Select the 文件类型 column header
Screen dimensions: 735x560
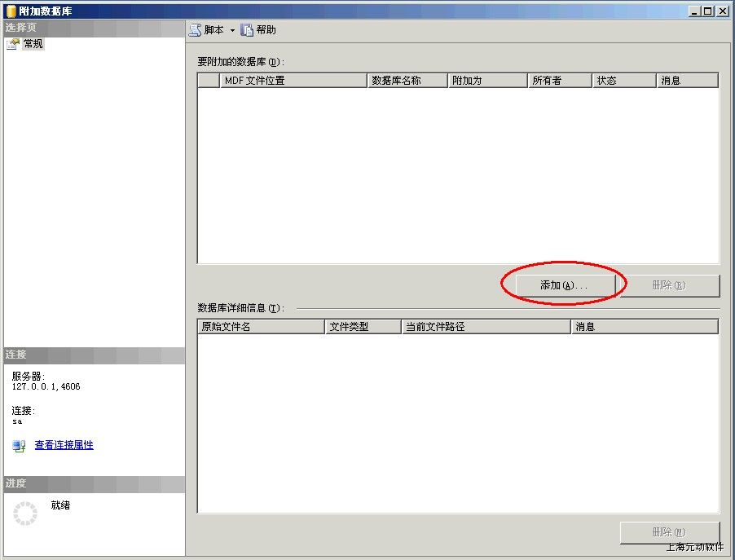pos(363,327)
